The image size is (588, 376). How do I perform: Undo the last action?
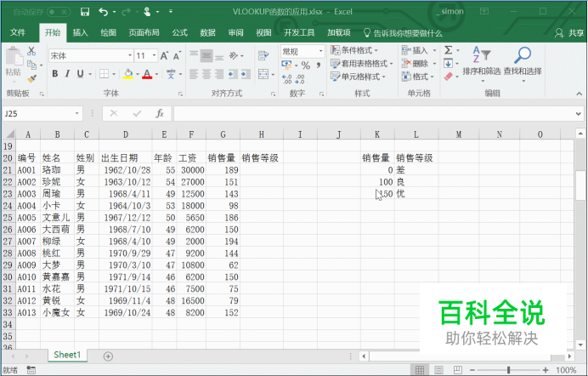coord(104,12)
